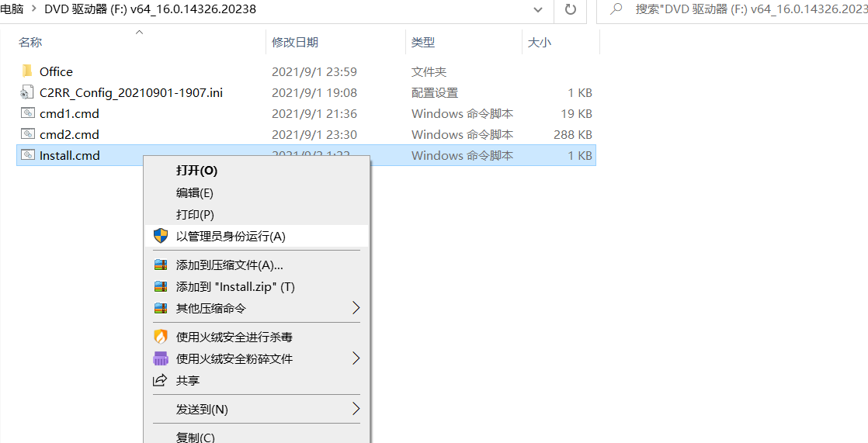
Task: Click date 2021/9/1 19:08 cell
Action: 314,92
